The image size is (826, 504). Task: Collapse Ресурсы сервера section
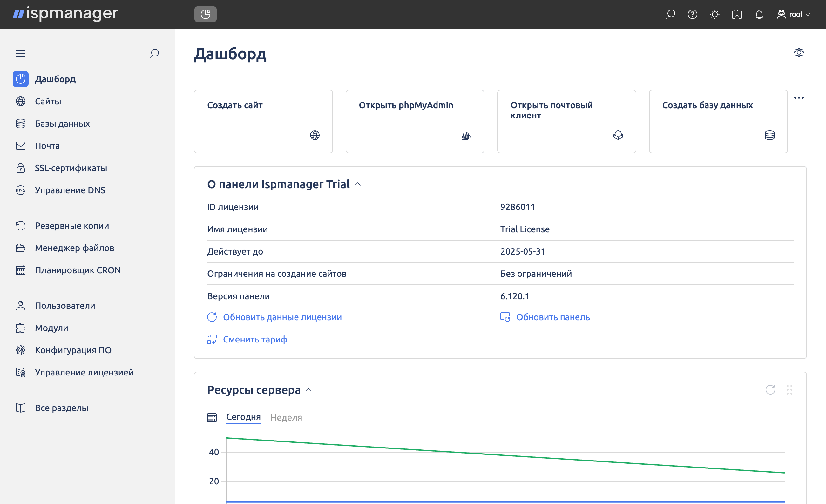[x=309, y=390]
